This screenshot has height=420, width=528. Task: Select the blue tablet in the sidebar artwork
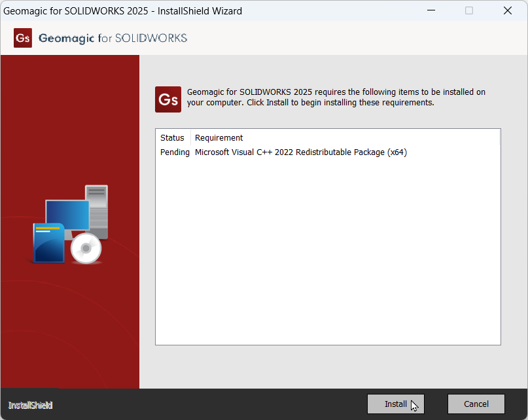pos(49,242)
